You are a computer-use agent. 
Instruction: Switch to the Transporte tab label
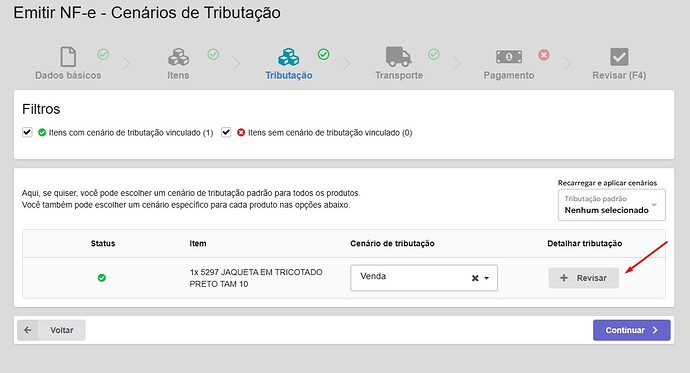[x=399, y=75]
